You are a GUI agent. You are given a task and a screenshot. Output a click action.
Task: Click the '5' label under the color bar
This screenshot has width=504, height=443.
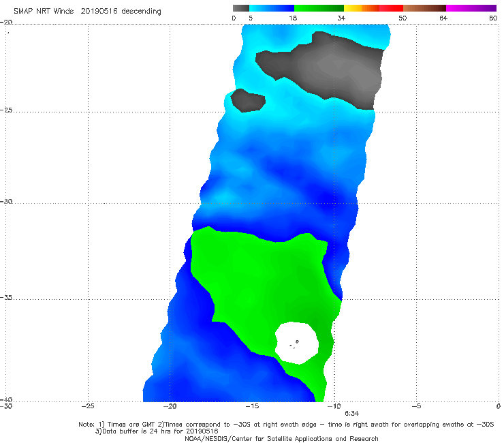click(251, 18)
